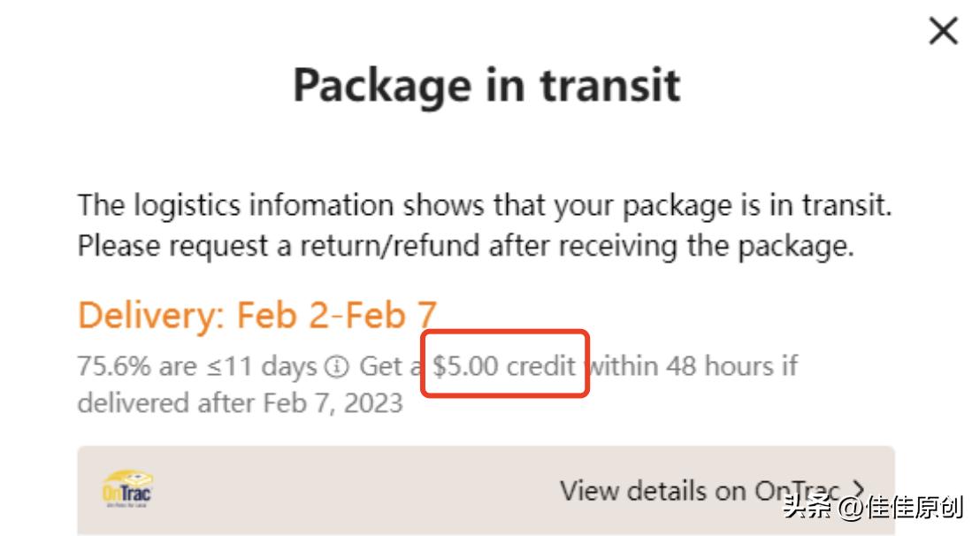Screen dimensions: 980x536
Task: Click the 75.6% are ≤11 days statistic
Action: click(196, 366)
